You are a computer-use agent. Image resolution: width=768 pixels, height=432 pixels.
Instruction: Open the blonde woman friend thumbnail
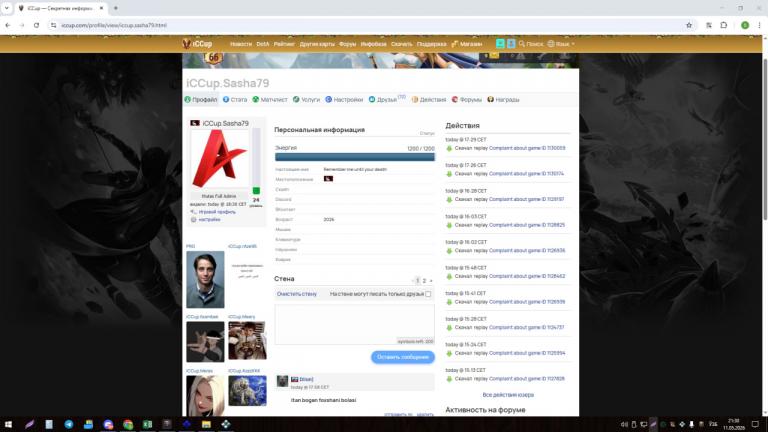[205, 396]
